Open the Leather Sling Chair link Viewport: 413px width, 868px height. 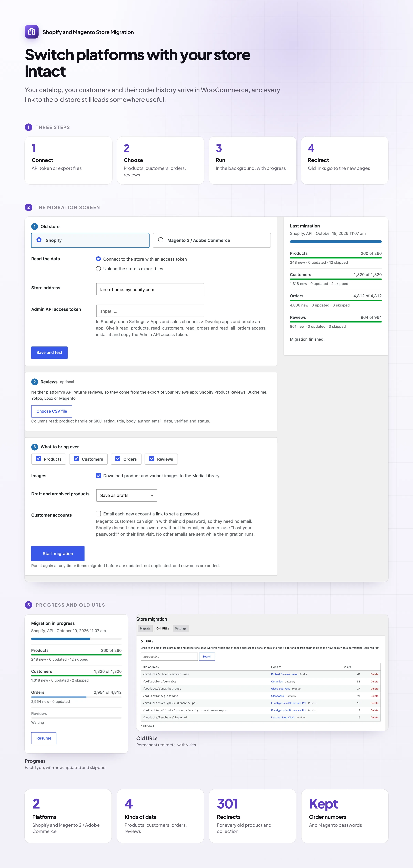(x=283, y=717)
